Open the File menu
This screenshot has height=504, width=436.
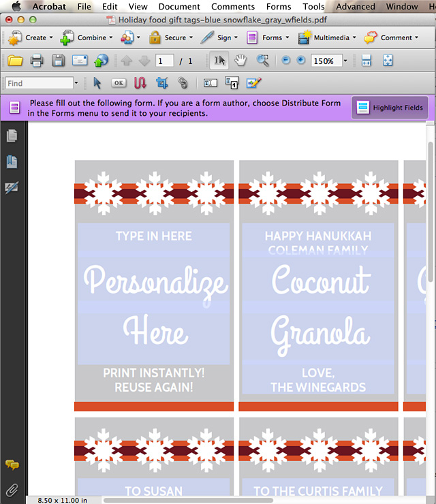point(84,6)
